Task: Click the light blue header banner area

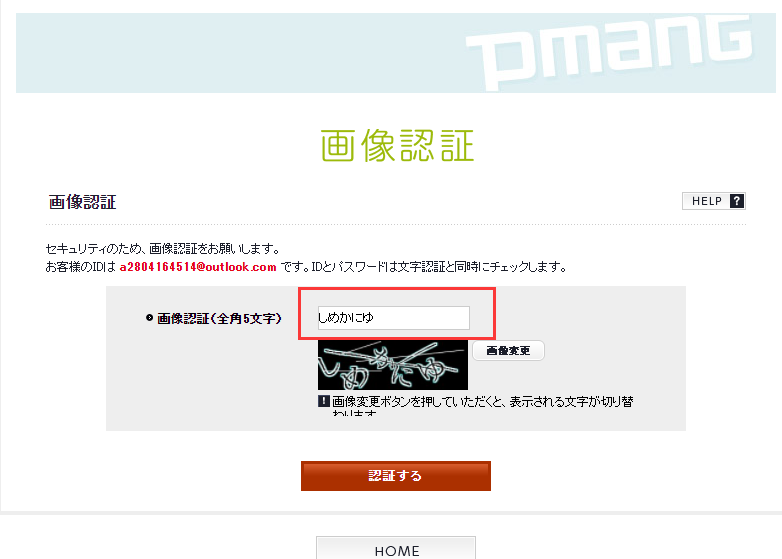Action: coord(239,53)
